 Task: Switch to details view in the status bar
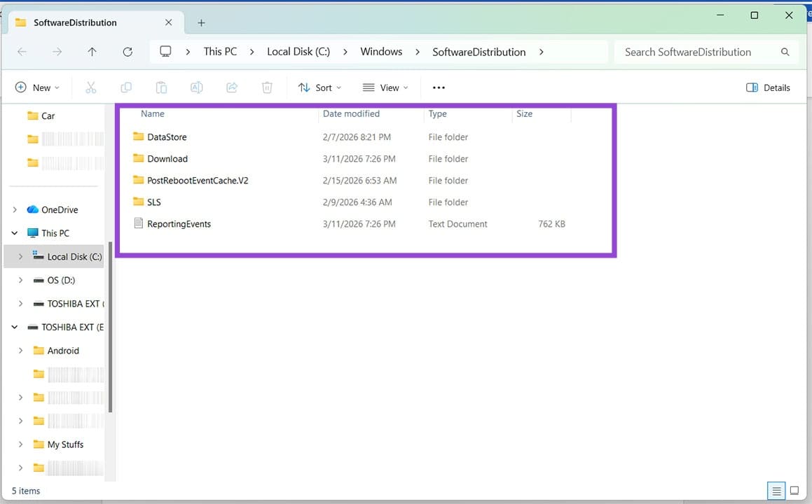[776, 491]
